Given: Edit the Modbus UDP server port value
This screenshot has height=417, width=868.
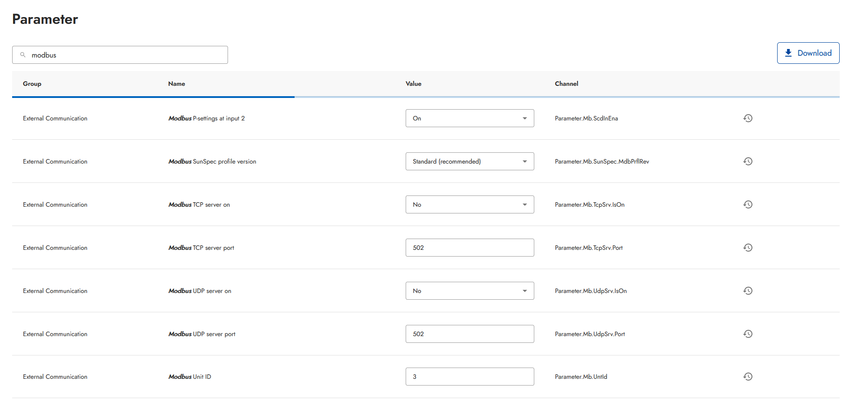Looking at the screenshot, I should (x=470, y=334).
